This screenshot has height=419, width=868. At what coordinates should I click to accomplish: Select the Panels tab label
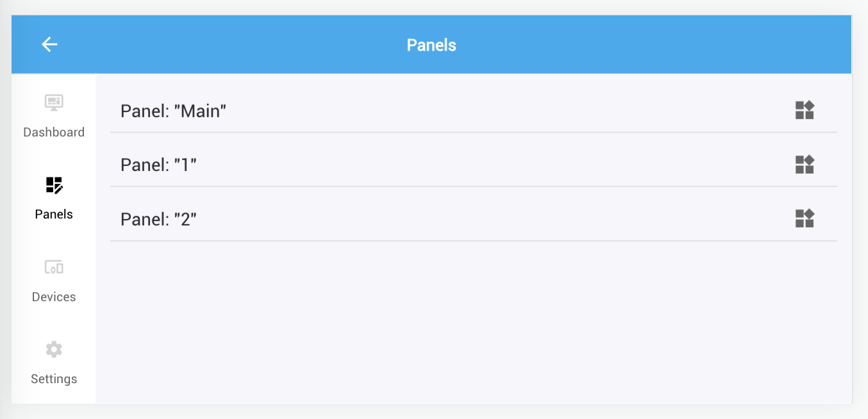[x=54, y=214]
